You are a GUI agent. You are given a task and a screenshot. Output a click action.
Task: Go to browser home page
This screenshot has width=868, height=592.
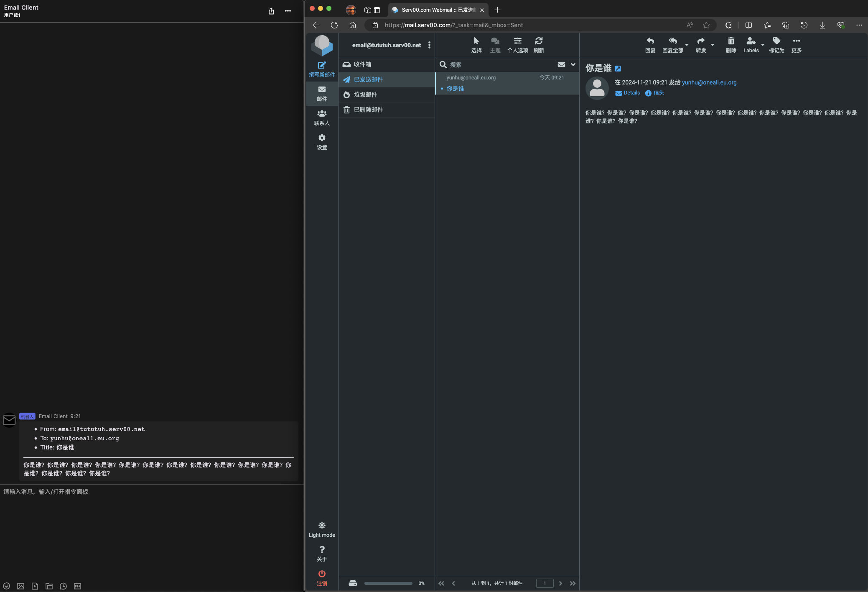click(353, 25)
